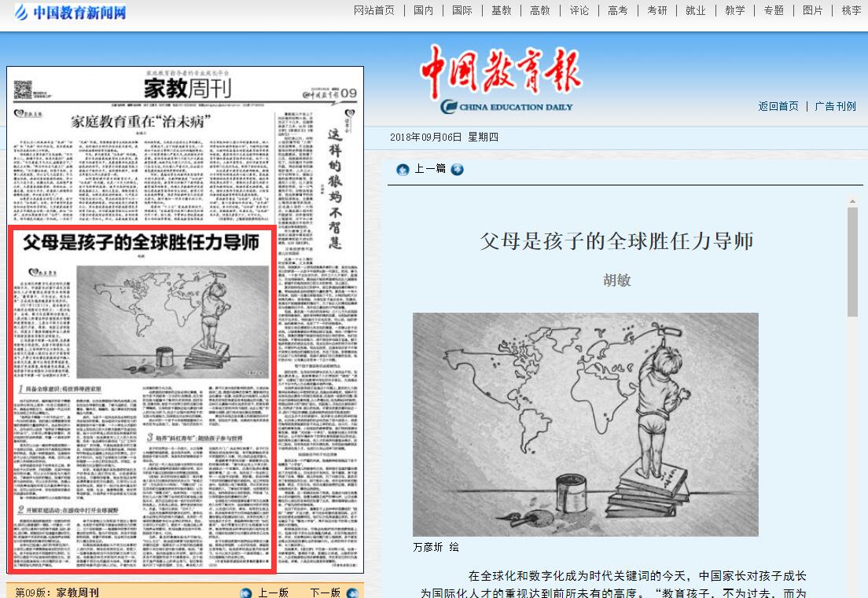868x598 pixels.
Task: Select 就业 in the top navigation
Action: (x=696, y=10)
